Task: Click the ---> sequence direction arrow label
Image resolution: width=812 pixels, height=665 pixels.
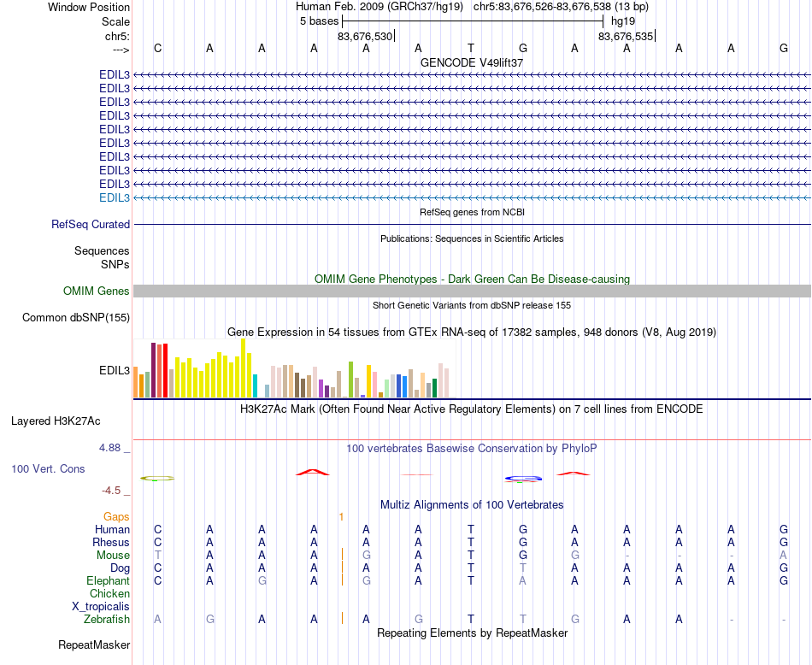Action: click(121, 50)
